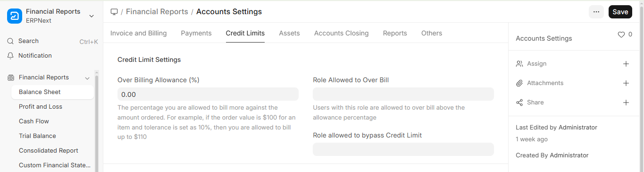Add a share with plus icon
Screen dimensions: 644x172
626,103
